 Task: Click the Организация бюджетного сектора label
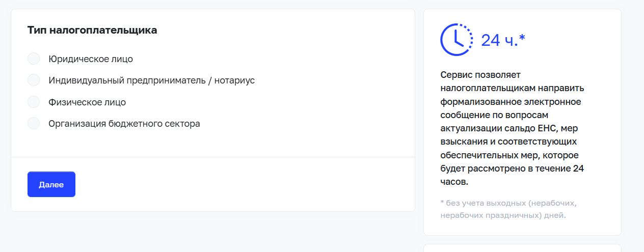click(124, 124)
